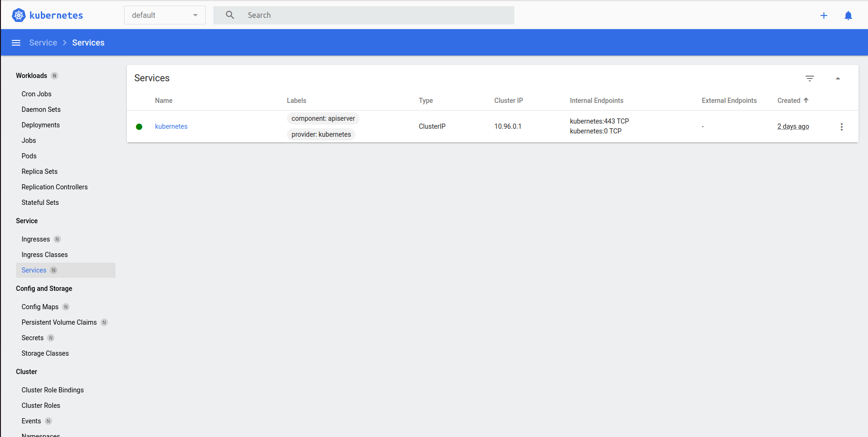Open the Service breadcrumb link

coord(43,42)
